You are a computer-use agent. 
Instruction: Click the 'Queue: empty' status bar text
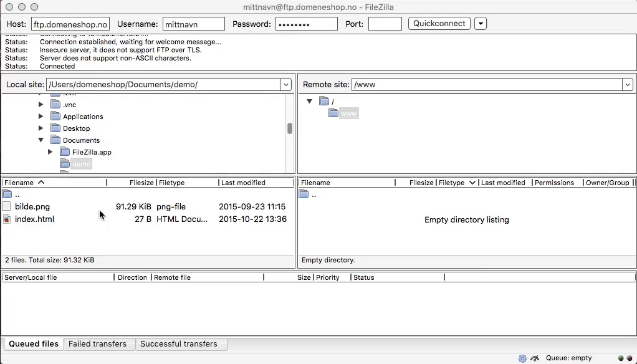[568, 358]
